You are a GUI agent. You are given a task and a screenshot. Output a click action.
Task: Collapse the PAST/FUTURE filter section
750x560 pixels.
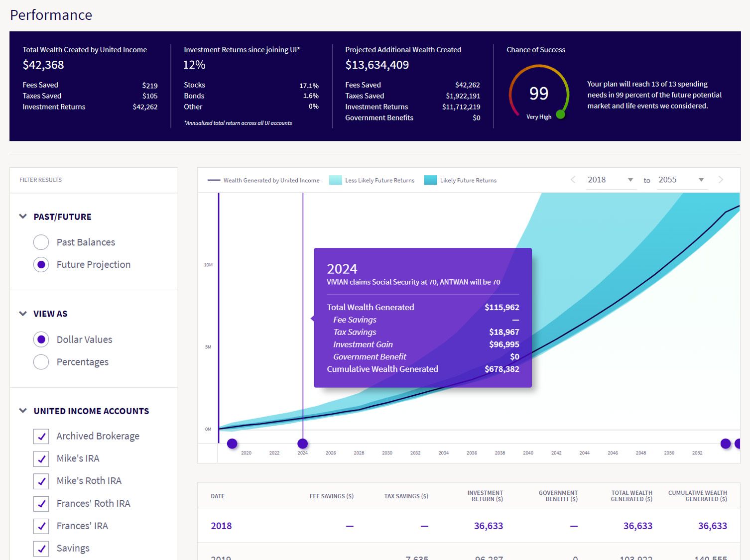pyautogui.click(x=23, y=217)
